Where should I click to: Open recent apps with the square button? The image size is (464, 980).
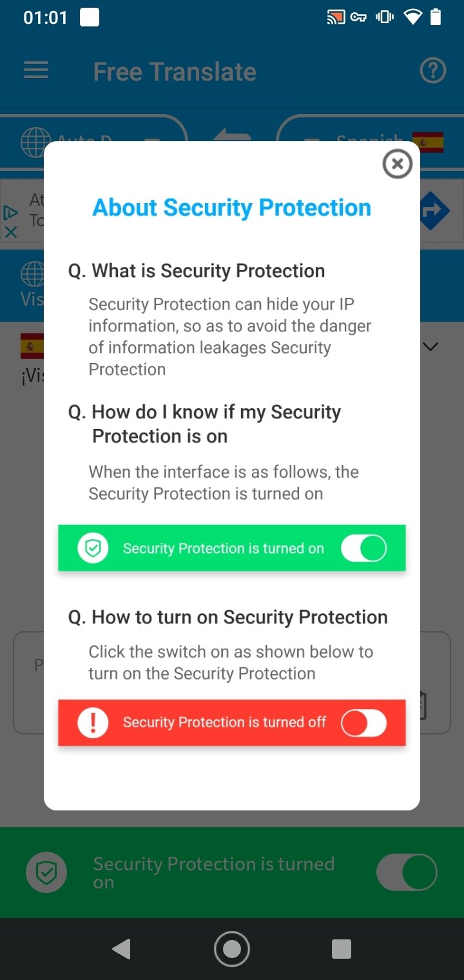point(342,948)
